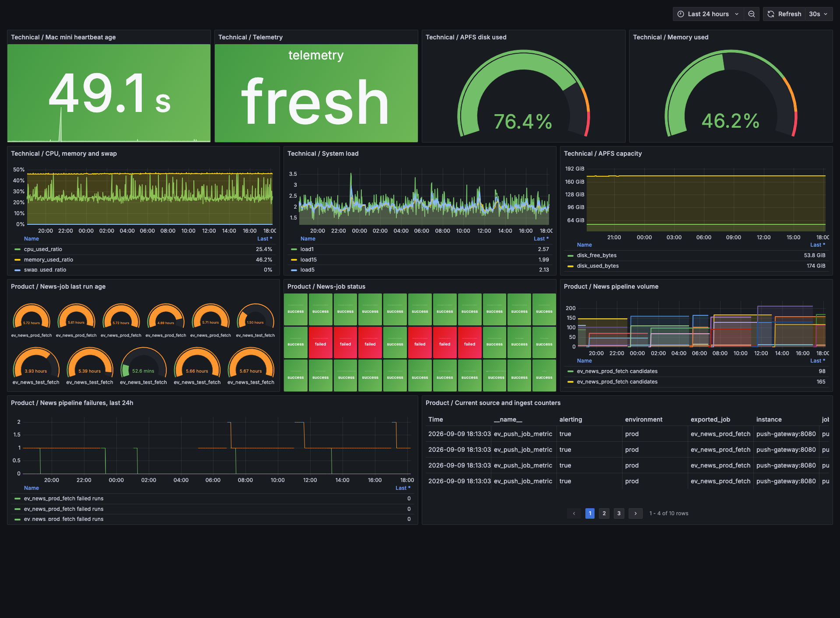840x618 pixels.
Task: Open the 30s refresh interval dropdown
Action: click(x=818, y=14)
